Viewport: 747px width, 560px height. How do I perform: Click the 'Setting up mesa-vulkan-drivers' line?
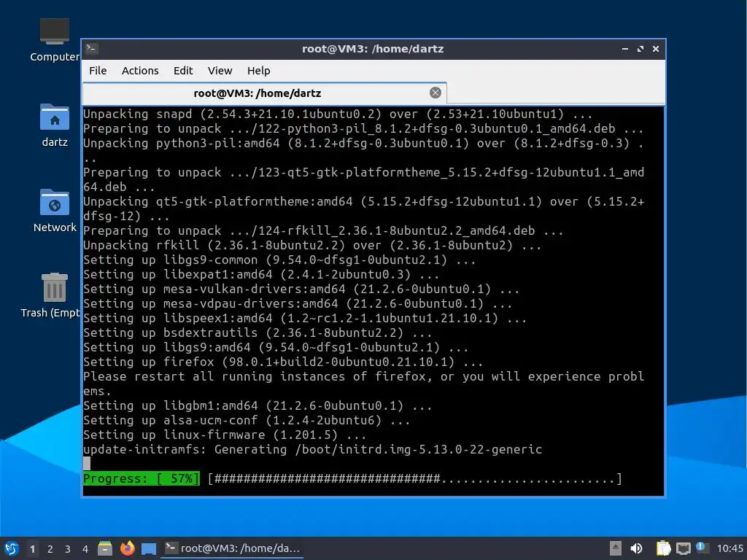tap(301, 289)
